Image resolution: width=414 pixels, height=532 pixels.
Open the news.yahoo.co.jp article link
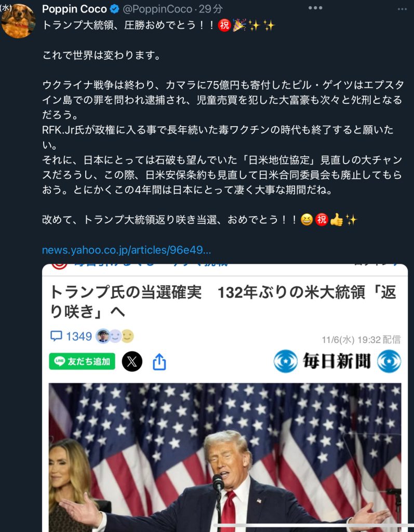(126, 250)
